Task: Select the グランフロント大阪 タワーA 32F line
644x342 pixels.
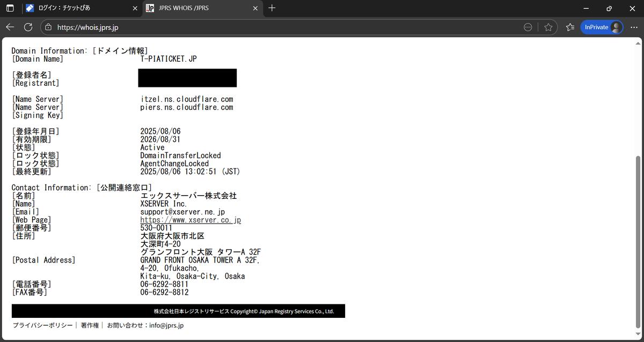Action: 200,252
